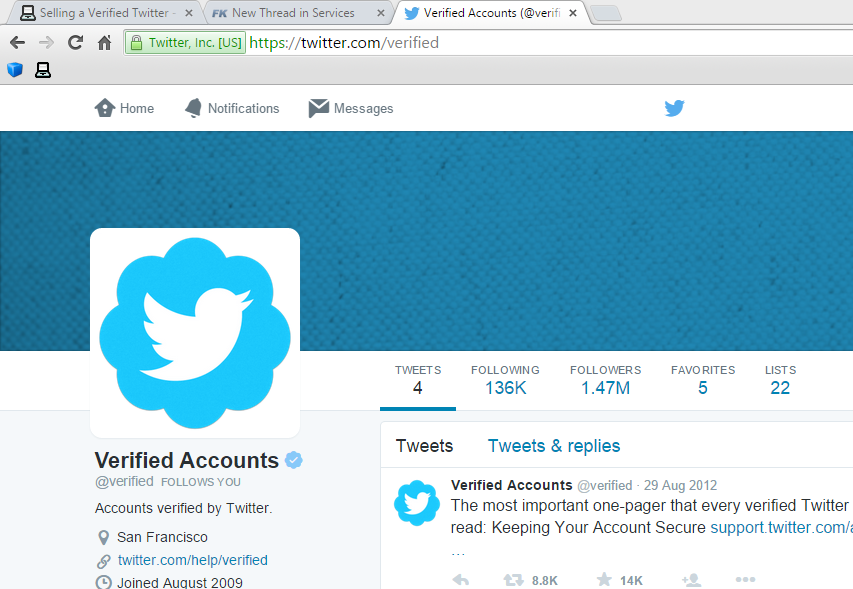Image resolution: width=853 pixels, height=589 pixels.
Task: Select the Tweets timeline tab
Action: [424, 445]
